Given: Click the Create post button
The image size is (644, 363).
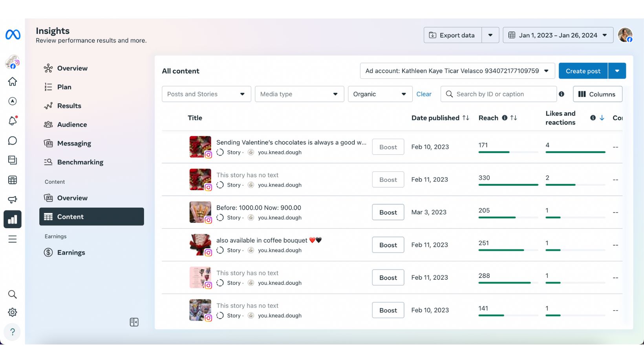Looking at the screenshot, I should click(x=583, y=71).
